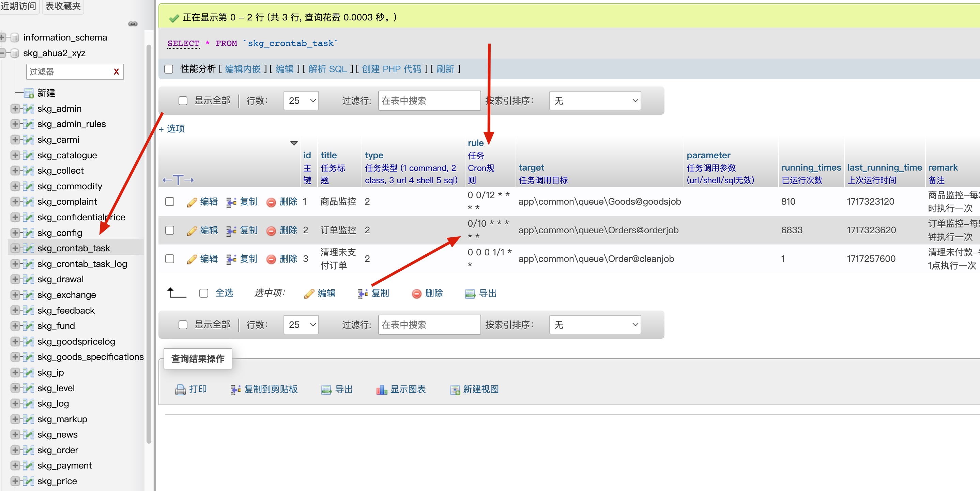Click the link chain icon in navigation panel
Image resolution: width=980 pixels, height=491 pixels.
point(133,24)
